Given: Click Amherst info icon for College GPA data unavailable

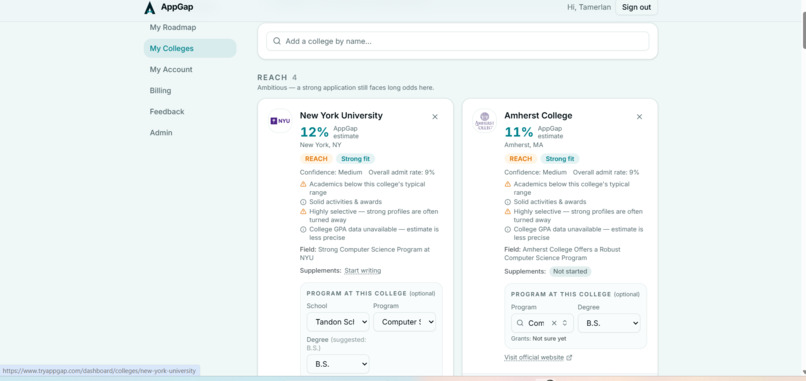Looking at the screenshot, I should click(508, 229).
